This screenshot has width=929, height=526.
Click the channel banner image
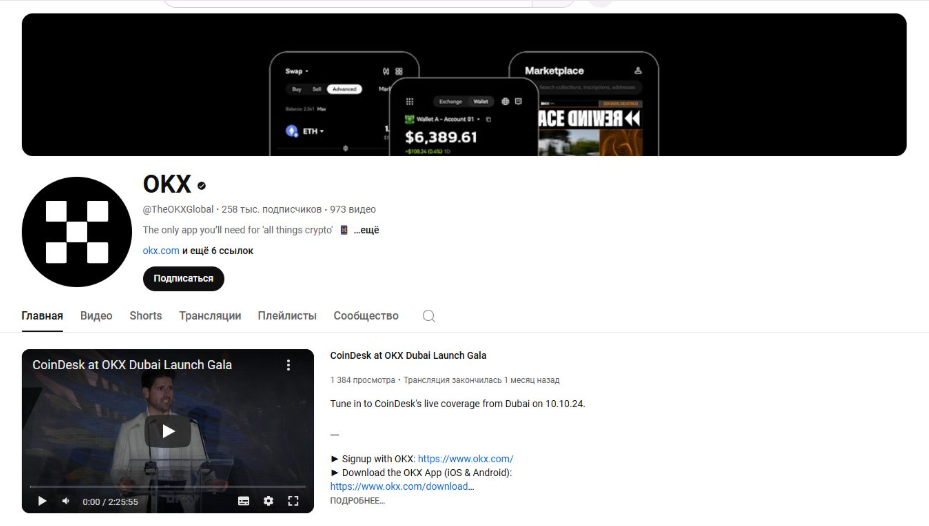[464, 85]
